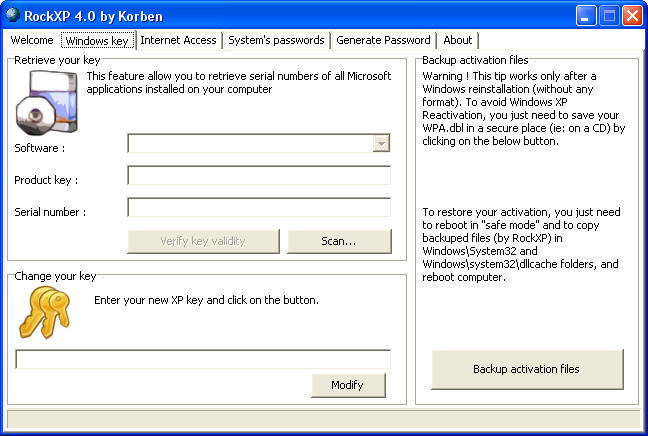
Task: Click the RockXP globe icon in title bar
Action: (x=12, y=15)
